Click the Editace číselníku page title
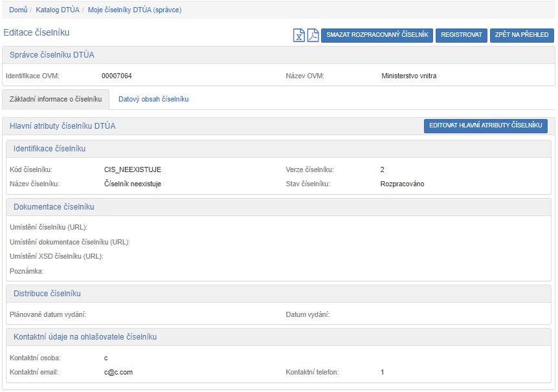Image resolution: width=558 pixels, height=392 pixels. tap(36, 32)
